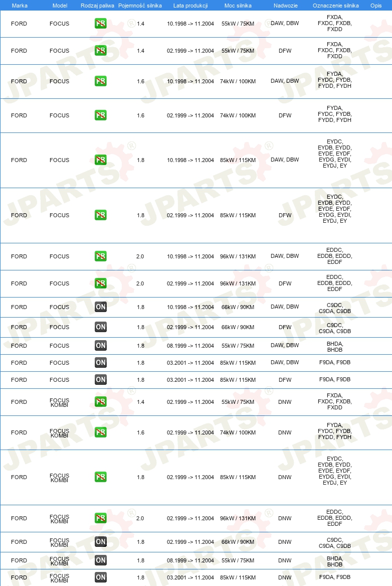
Task: Click the petrol icon for Focus 2.0 DAW, DBW
Action: (x=100, y=256)
